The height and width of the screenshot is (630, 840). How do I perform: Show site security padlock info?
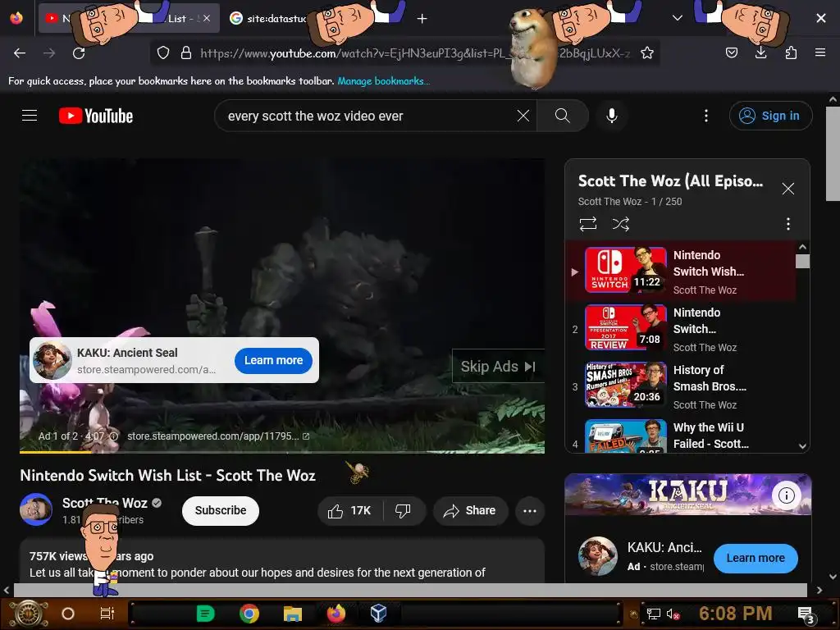[186, 53]
